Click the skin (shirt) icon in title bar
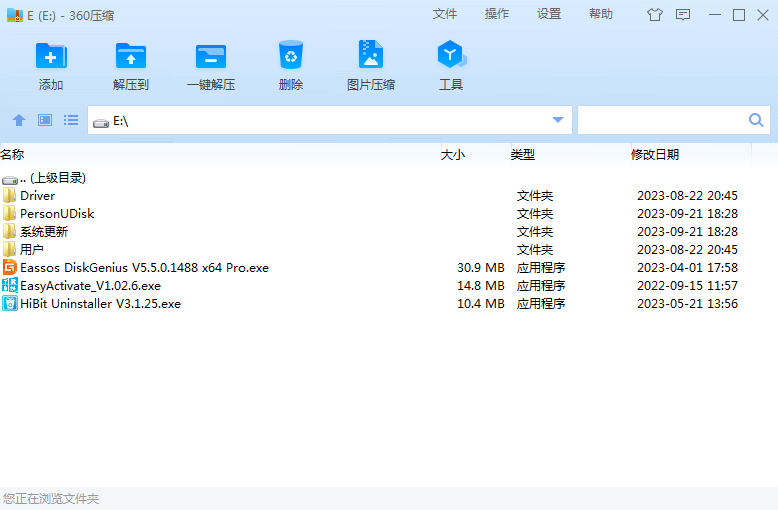 coord(655,15)
